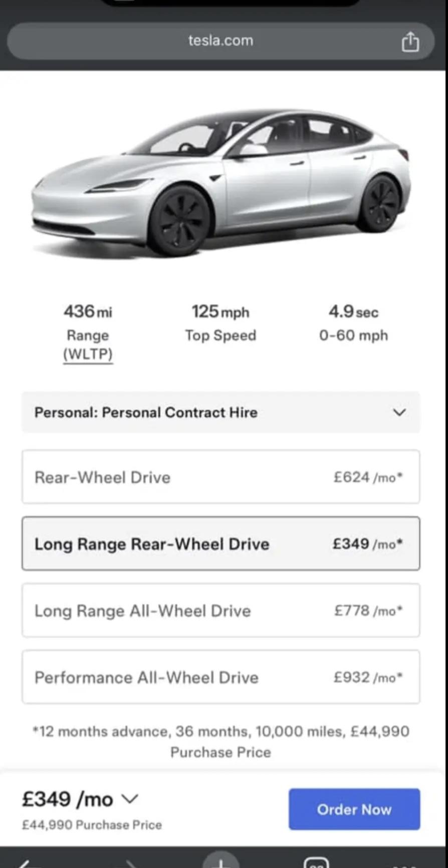Image resolution: width=448 pixels, height=868 pixels.
Task: Open the browser tab switcher
Action: point(317,863)
